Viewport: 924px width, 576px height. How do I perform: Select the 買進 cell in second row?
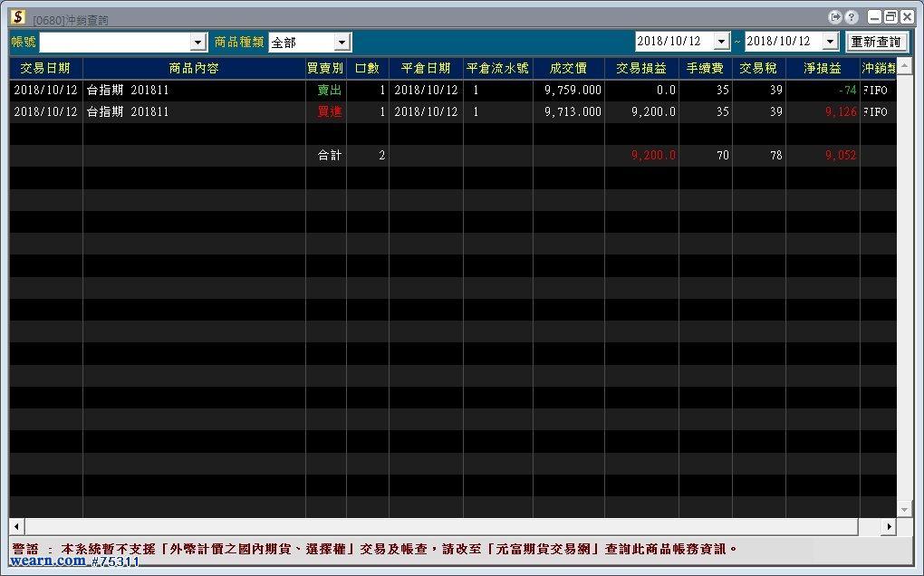point(325,112)
